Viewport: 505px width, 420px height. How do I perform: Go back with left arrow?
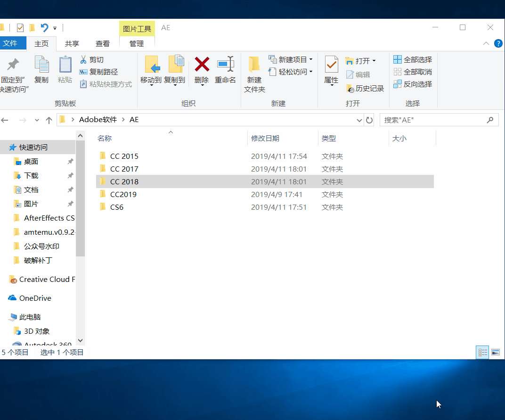[5, 120]
